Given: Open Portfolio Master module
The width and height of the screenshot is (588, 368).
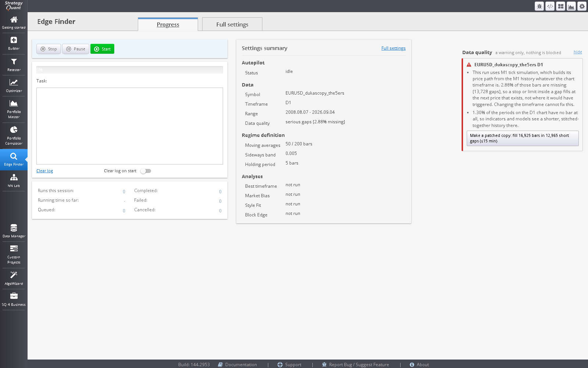Looking at the screenshot, I should pyautogui.click(x=14, y=109).
